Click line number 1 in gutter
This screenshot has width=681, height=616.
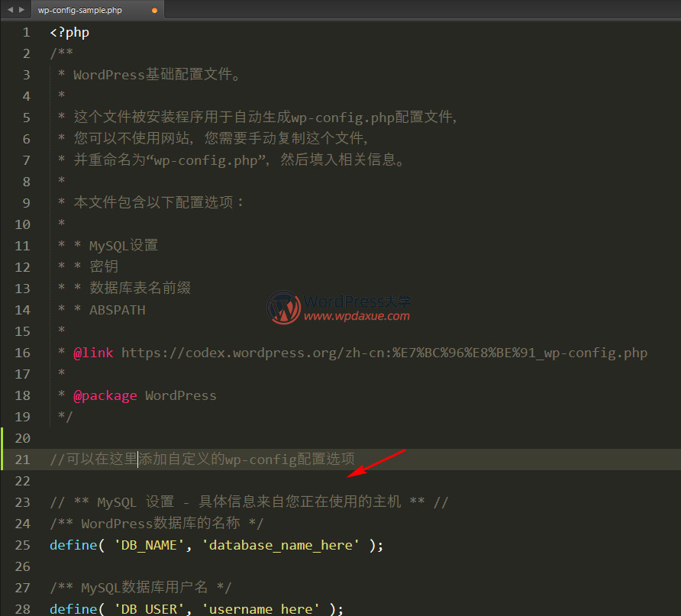pos(27,33)
